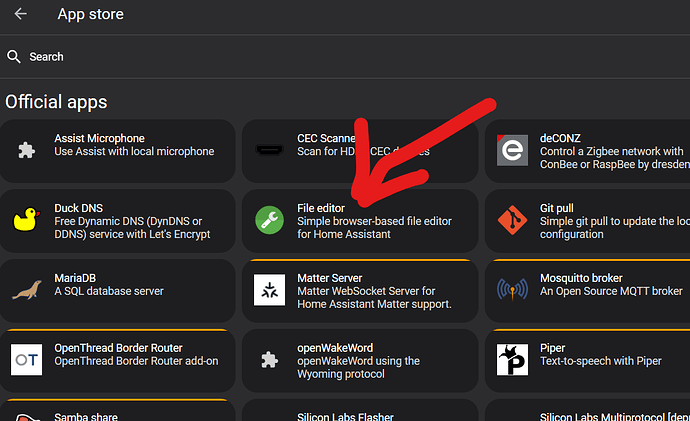690x421 pixels.
Task: Open the Piper app title
Action: point(552,348)
